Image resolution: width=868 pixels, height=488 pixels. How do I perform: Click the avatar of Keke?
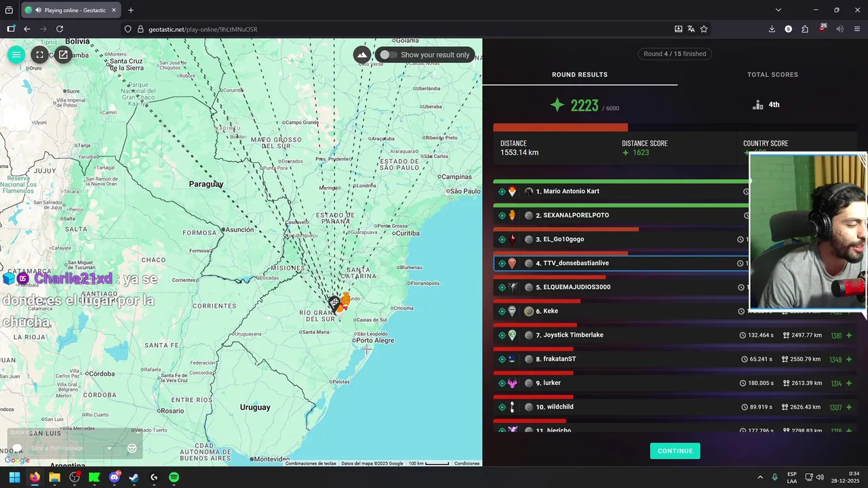(529, 311)
